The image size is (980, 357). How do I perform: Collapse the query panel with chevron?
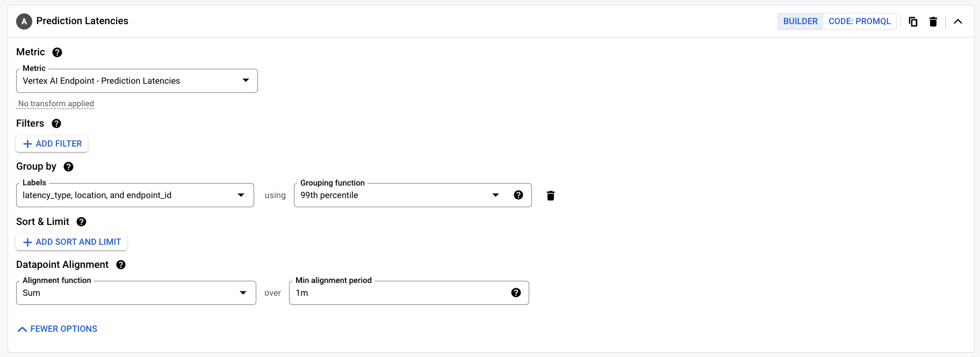click(958, 21)
